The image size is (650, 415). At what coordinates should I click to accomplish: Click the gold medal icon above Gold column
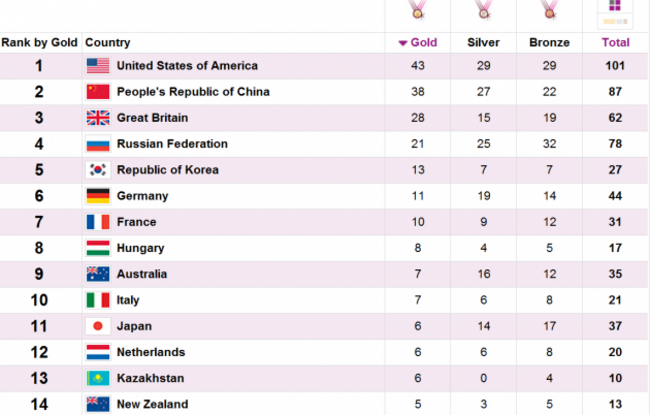pos(417,11)
